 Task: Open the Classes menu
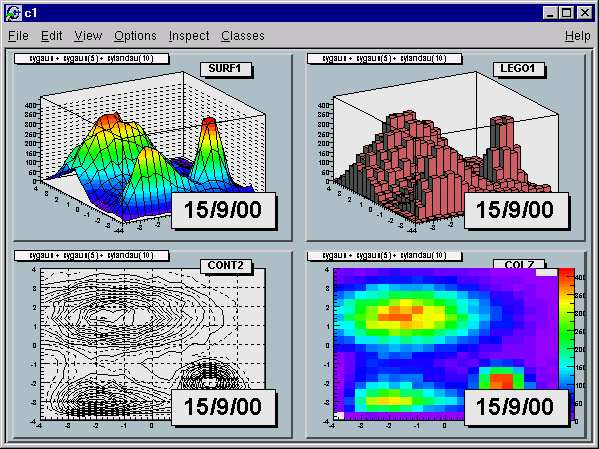click(243, 36)
